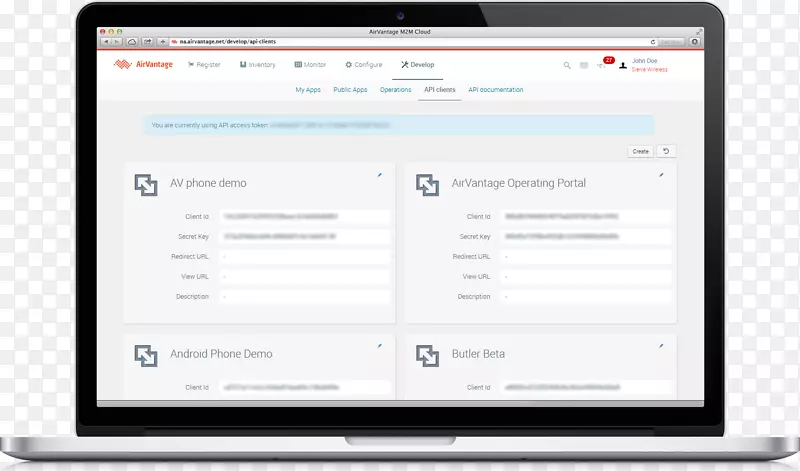800x471 pixels.
Task: Open the Inventory menu
Action: (x=258, y=65)
